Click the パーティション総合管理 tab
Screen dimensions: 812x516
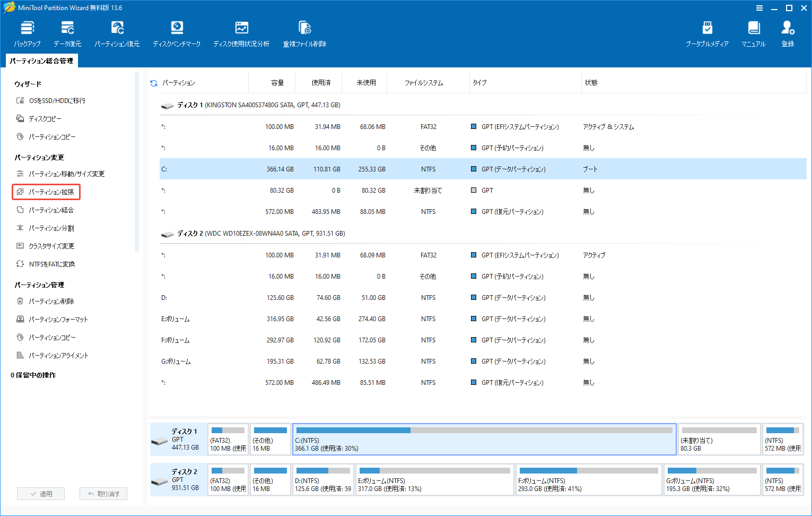click(x=41, y=61)
